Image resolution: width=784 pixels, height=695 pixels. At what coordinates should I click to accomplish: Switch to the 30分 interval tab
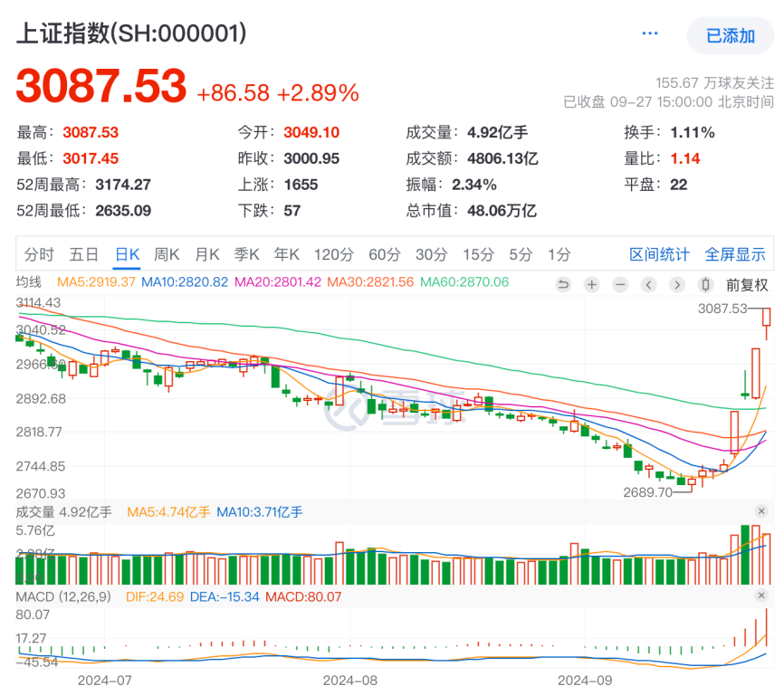pyautogui.click(x=432, y=254)
